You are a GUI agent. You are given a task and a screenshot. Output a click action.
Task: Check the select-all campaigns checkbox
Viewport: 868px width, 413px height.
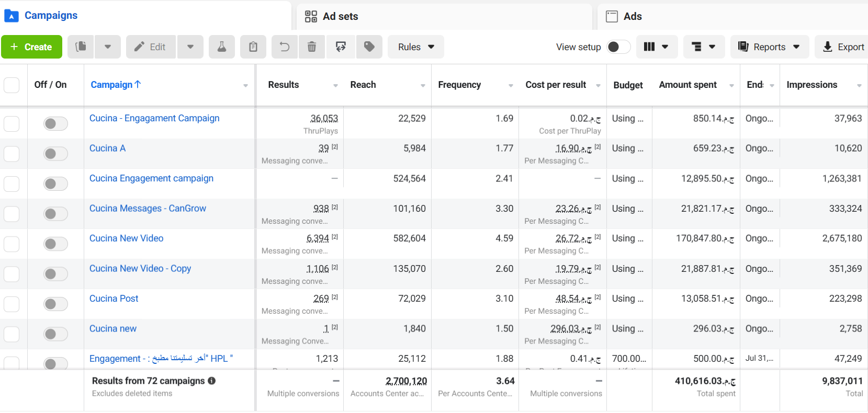12,85
